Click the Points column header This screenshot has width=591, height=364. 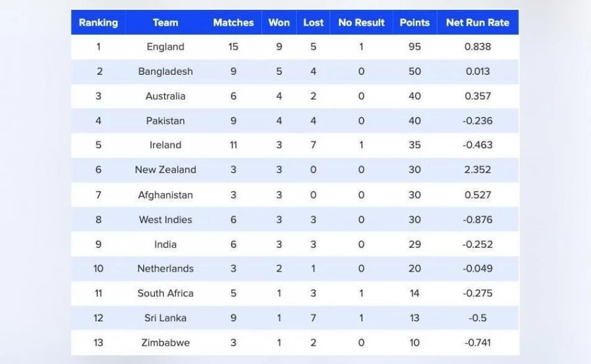point(414,22)
